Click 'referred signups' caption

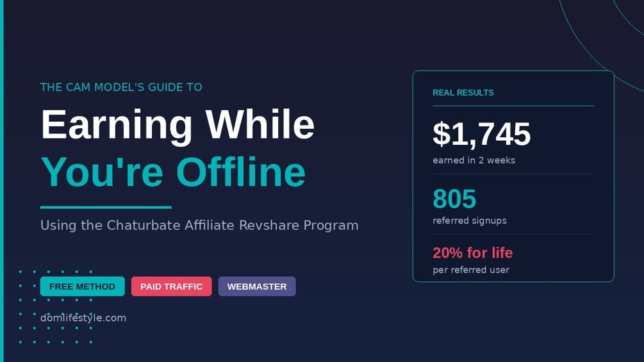[470, 221]
